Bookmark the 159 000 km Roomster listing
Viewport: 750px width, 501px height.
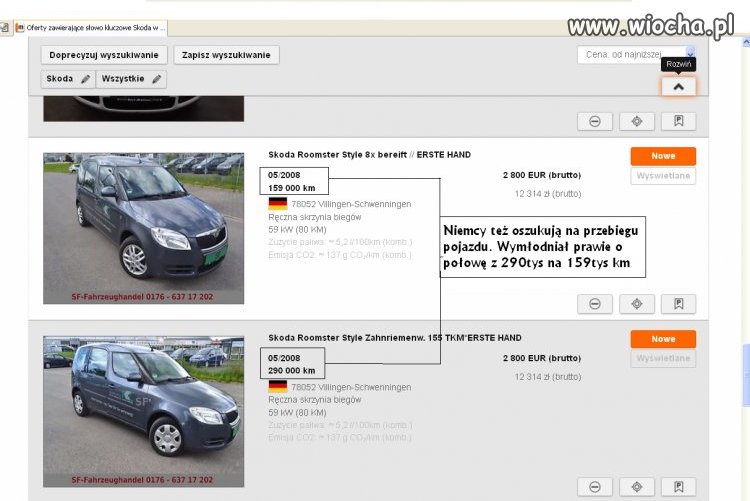678,304
